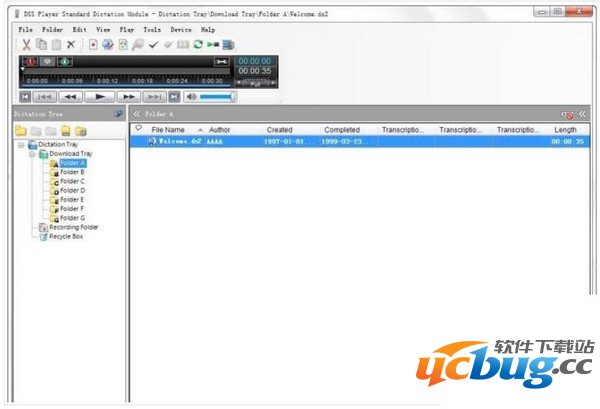Open the Tools menu

coord(151,30)
